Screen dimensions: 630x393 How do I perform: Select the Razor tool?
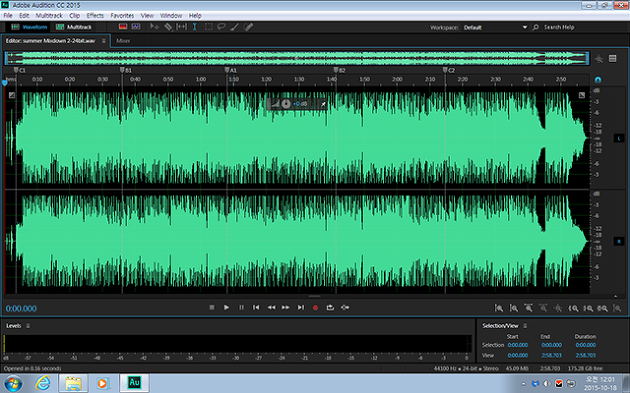[x=168, y=27]
